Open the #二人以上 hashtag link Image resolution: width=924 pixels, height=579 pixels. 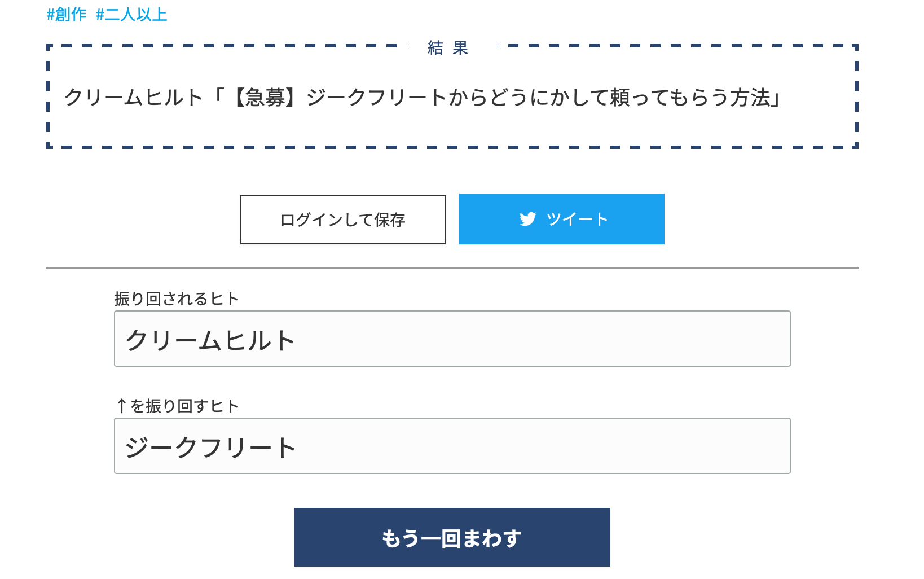(131, 15)
